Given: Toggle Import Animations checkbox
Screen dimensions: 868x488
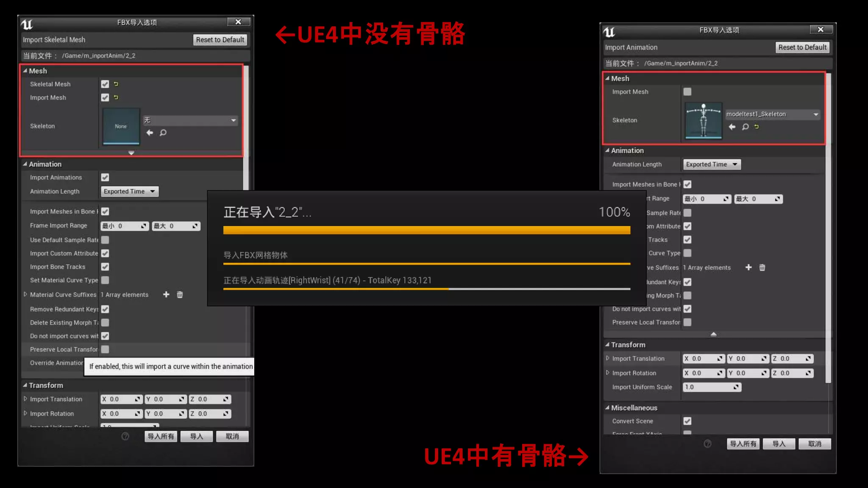Looking at the screenshot, I should 105,177.
